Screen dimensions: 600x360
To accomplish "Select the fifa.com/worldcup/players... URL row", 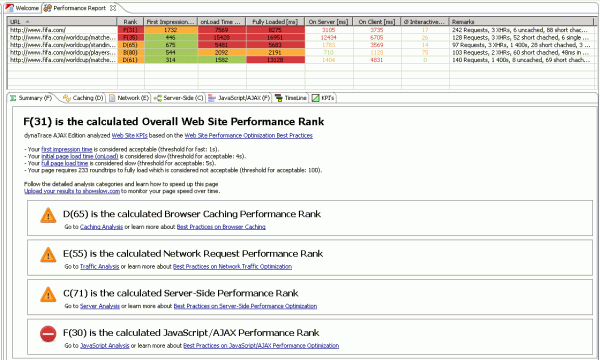I will (62, 52).
